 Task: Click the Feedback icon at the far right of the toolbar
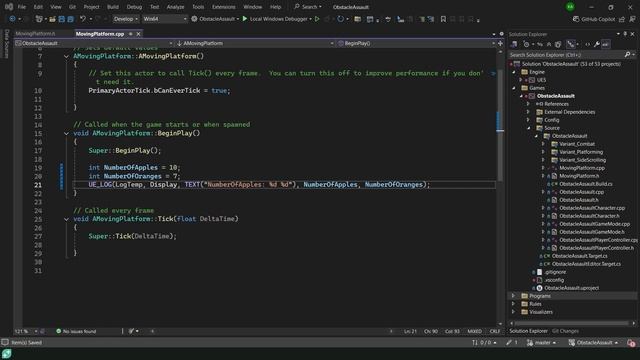coord(632,19)
